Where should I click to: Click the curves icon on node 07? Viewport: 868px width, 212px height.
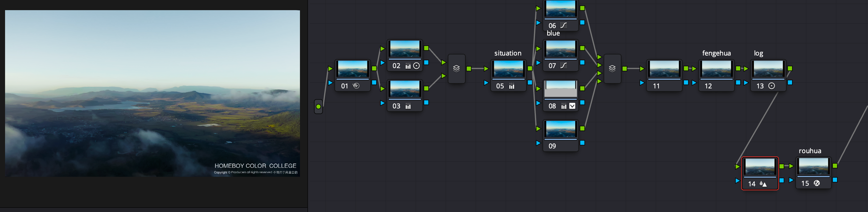(563, 65)
